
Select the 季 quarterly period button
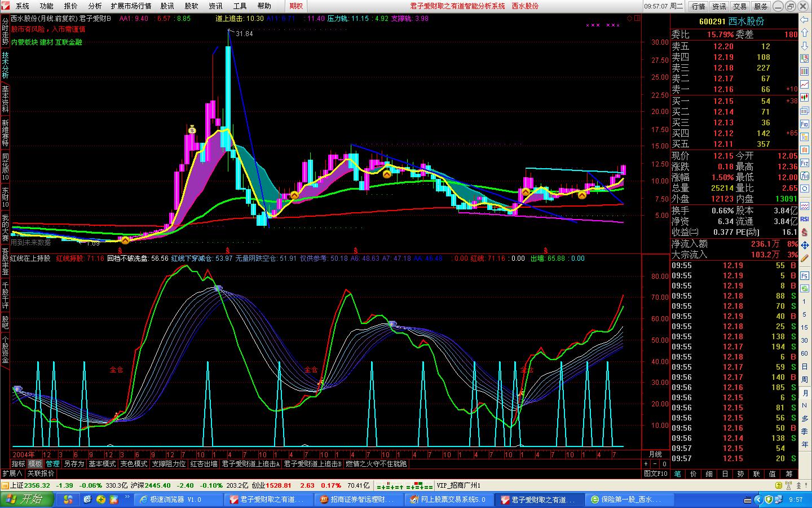[804, 431]
